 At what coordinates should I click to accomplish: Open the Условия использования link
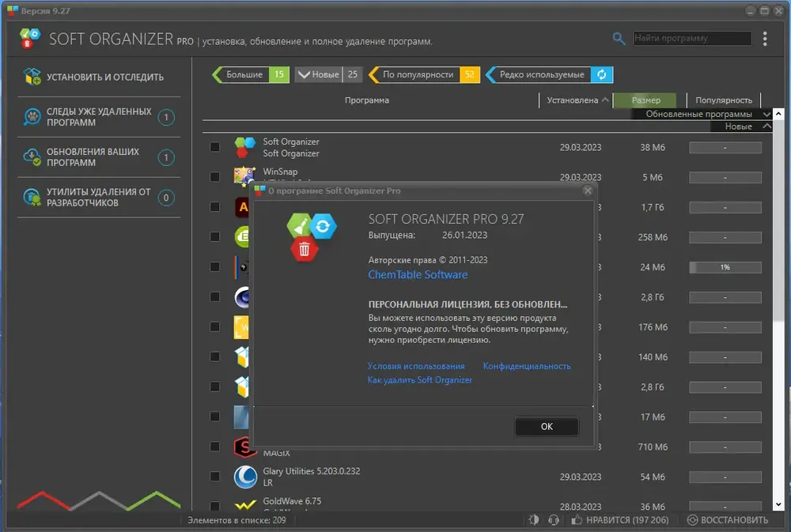coord(416,366)
